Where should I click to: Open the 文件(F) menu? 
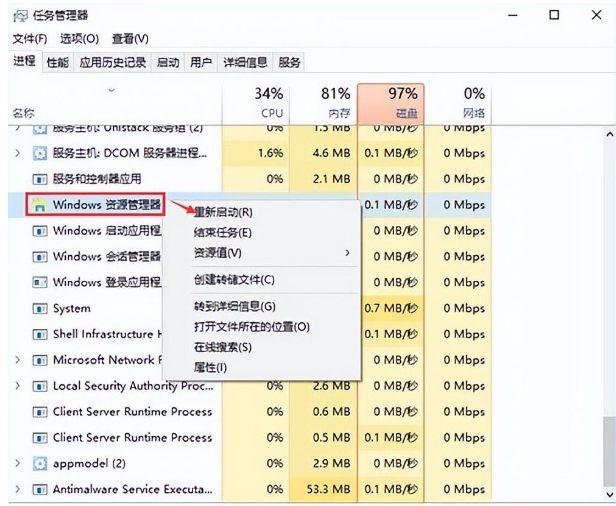pos(30,39)
